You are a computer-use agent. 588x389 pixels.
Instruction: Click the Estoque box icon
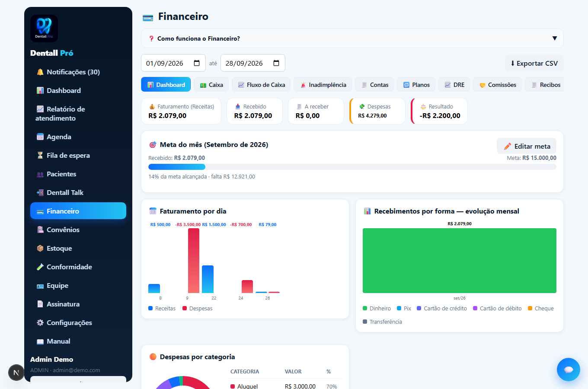(40, 248)
